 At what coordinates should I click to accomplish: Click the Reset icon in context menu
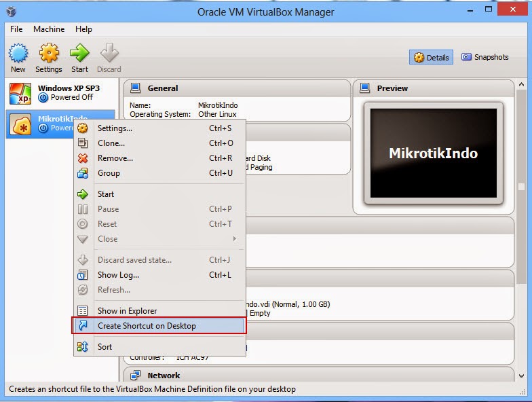pyautogui.click(x=83, y=224)
